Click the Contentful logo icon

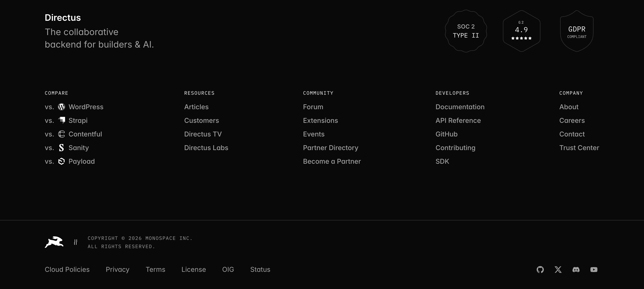point(61,134)
